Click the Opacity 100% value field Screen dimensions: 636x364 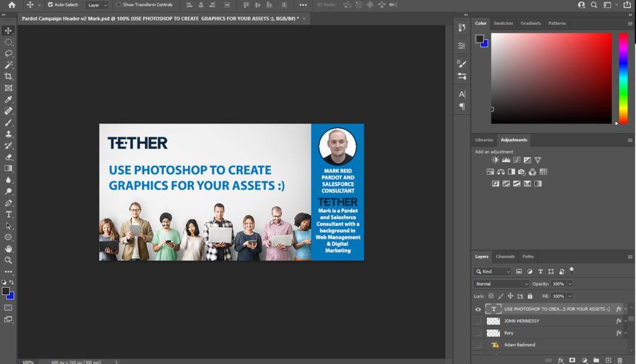(558, 284)
